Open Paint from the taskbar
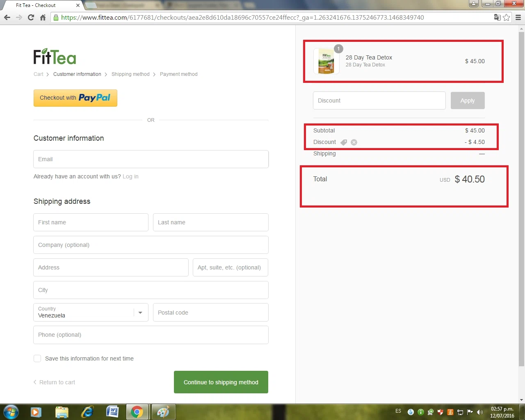The height and width of the screenshot is (420, 525). [x=163, y=412]
